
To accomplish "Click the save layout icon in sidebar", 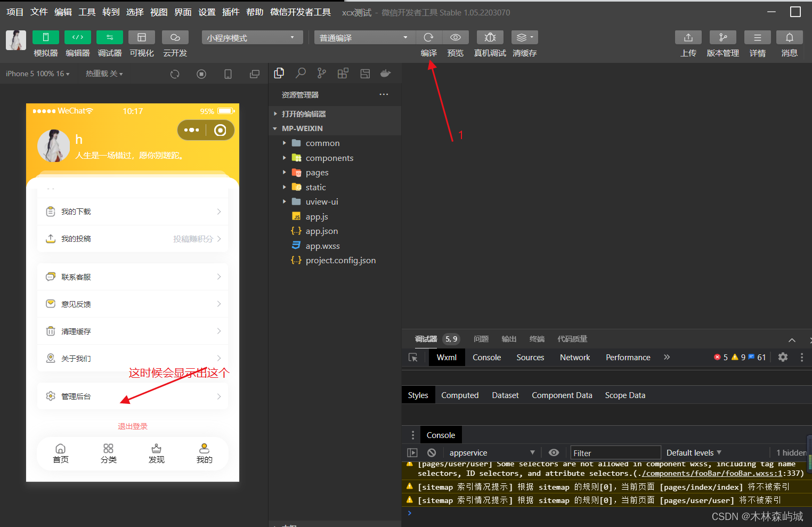I will (x=365, y=74).
